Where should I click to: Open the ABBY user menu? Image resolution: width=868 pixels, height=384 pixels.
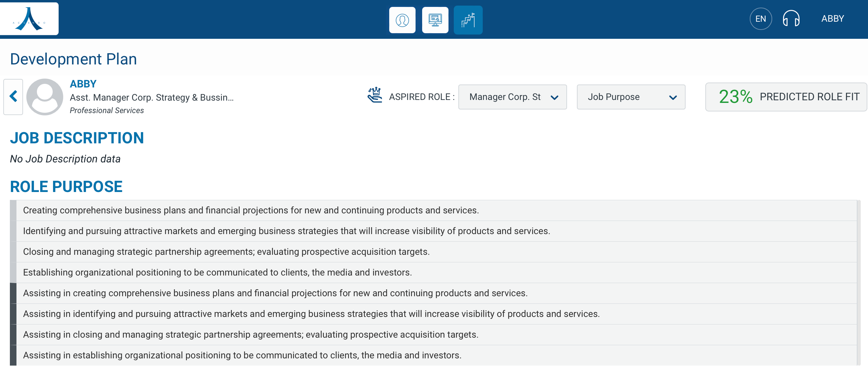[832, 19]
